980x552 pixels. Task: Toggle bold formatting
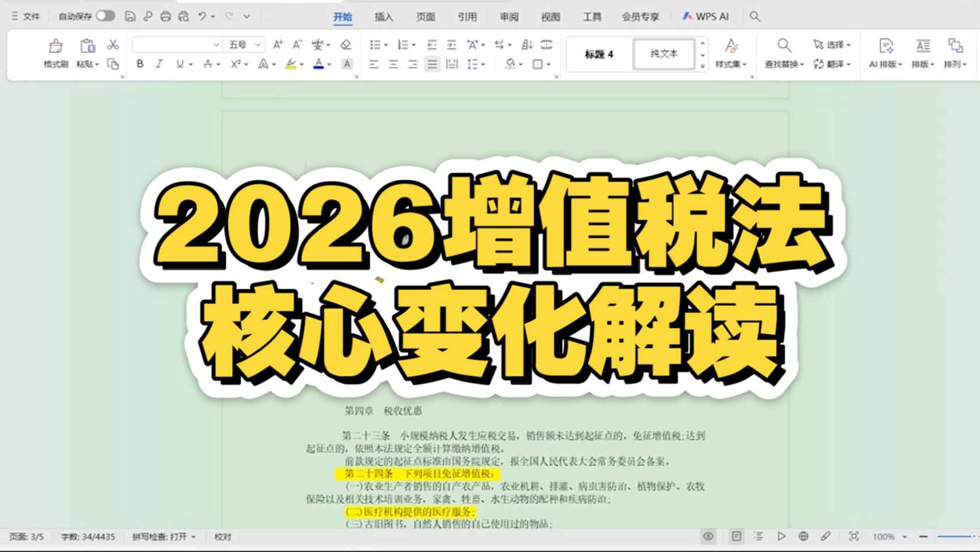tap(140, 64)
